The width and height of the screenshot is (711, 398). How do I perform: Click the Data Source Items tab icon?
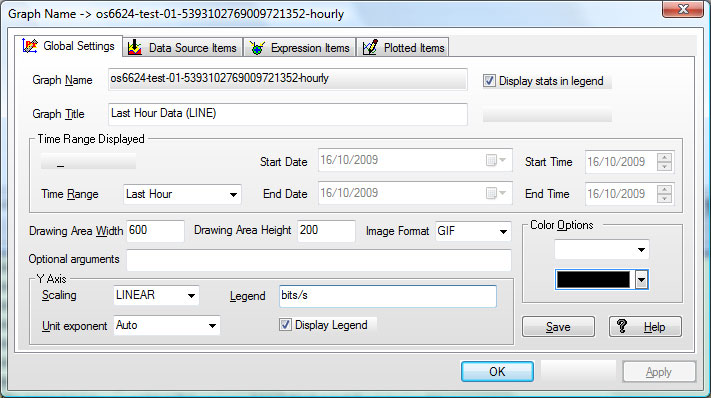(135, 48)
